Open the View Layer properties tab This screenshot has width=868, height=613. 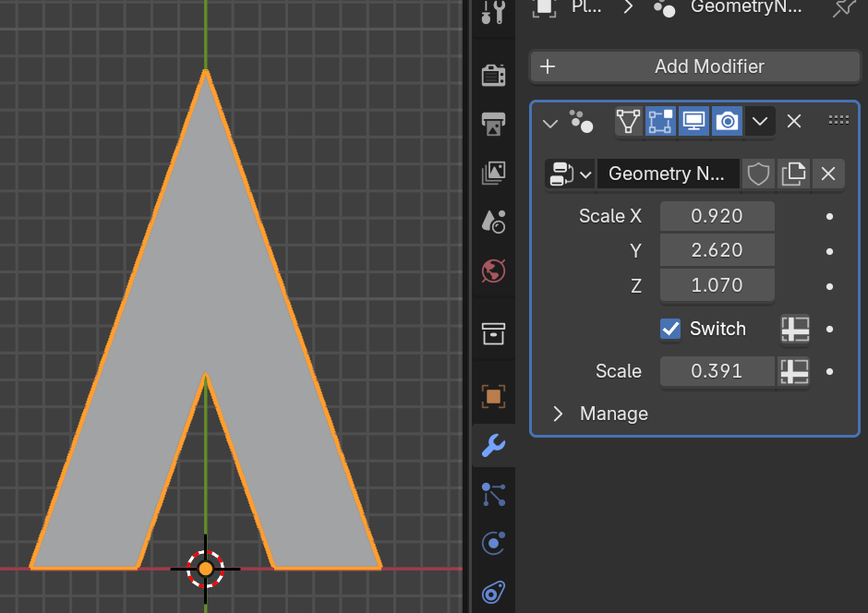point(493,173)
